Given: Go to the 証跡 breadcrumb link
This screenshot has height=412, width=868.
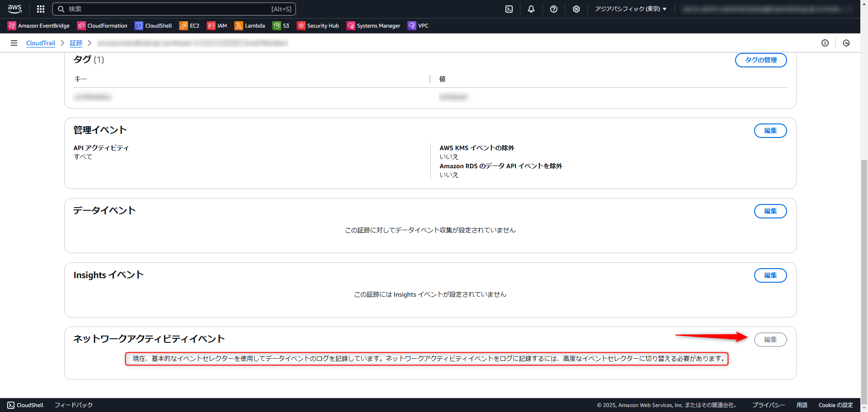Looking at the screenshot, I should [x=76, y=43].
